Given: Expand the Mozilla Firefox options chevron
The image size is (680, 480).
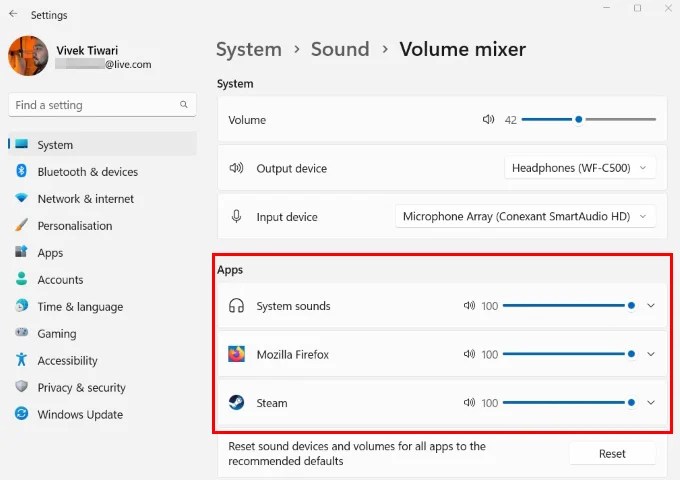Looking at the screenshot, I should click(x=651, y=354).
